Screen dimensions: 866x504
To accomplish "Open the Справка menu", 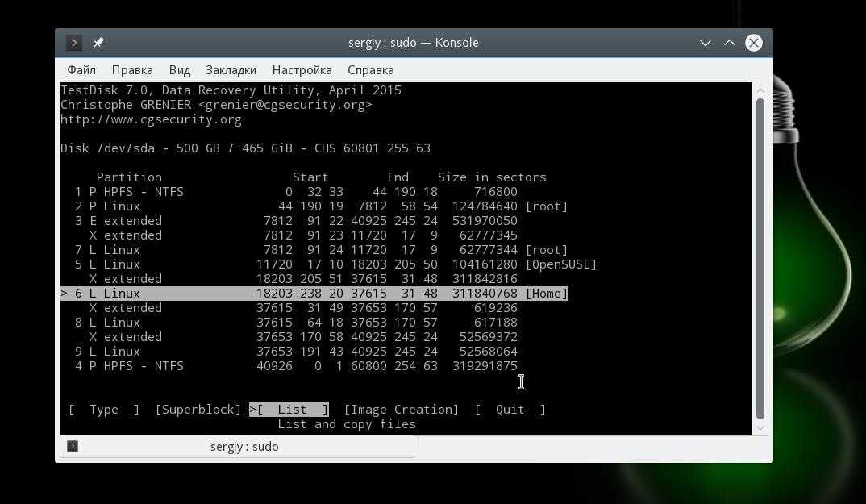I will click(371, 70).
